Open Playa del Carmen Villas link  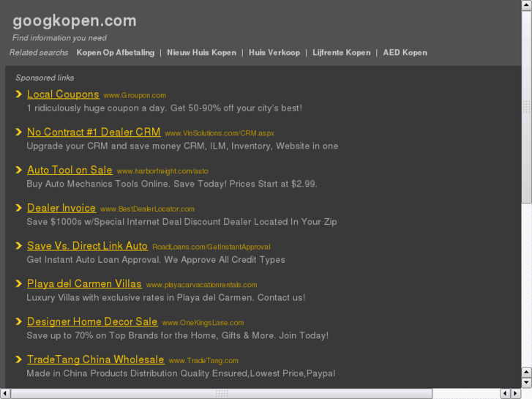click(84, 284)
